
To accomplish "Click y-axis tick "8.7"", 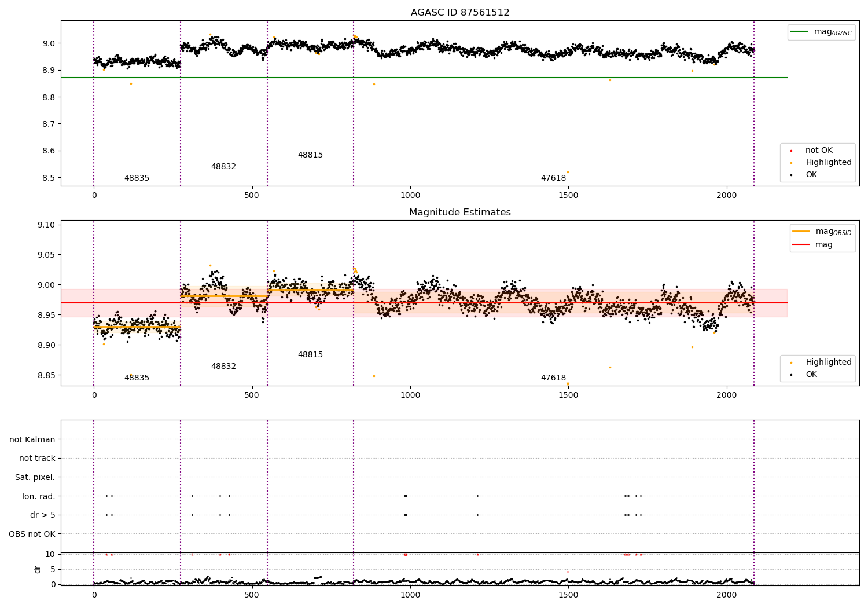I will click(49, 124).
